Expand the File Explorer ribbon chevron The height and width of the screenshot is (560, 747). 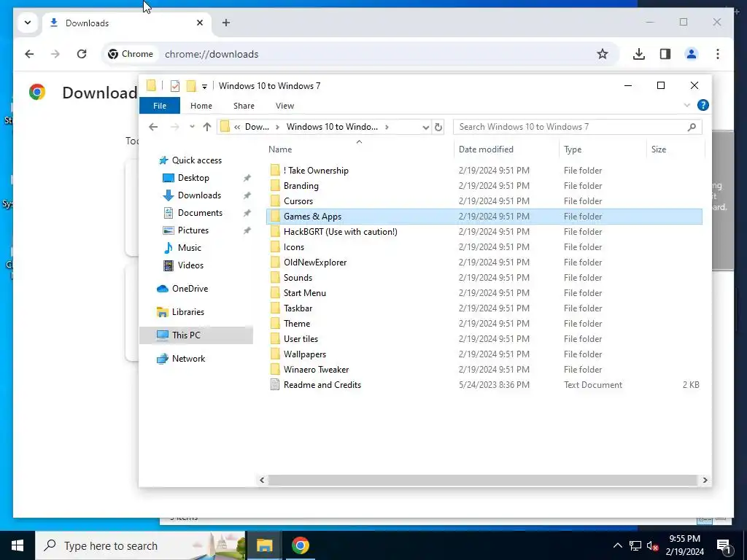click(x=686, y=105)
